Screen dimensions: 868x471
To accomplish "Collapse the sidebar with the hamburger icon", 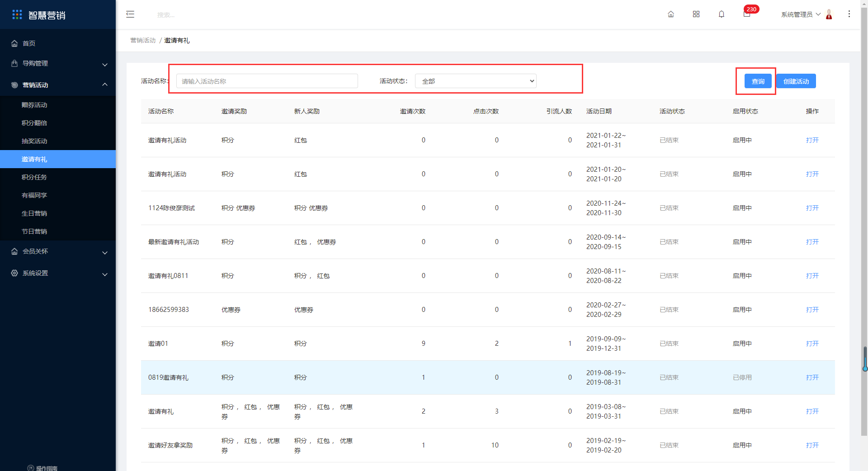I will tap(130, 14).
